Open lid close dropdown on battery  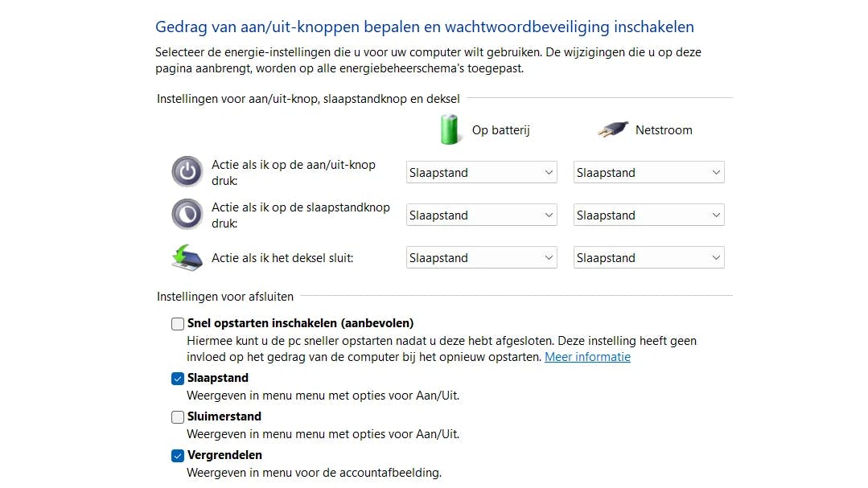click(481, 258)
